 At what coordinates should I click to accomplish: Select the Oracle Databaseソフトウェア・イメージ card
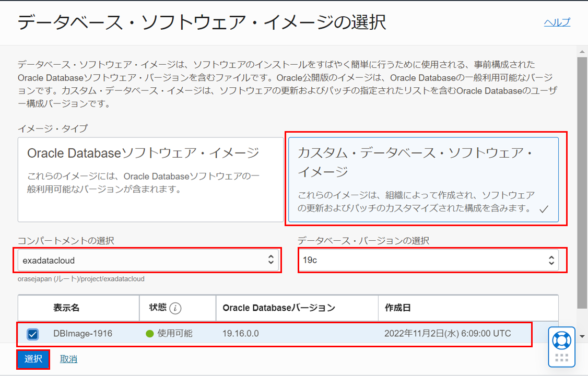[150, 180]
